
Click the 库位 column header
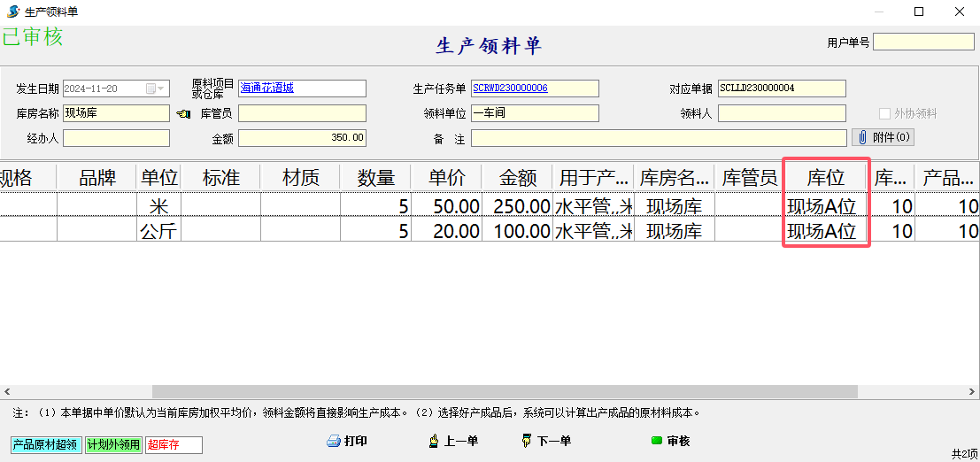(825, 178)
